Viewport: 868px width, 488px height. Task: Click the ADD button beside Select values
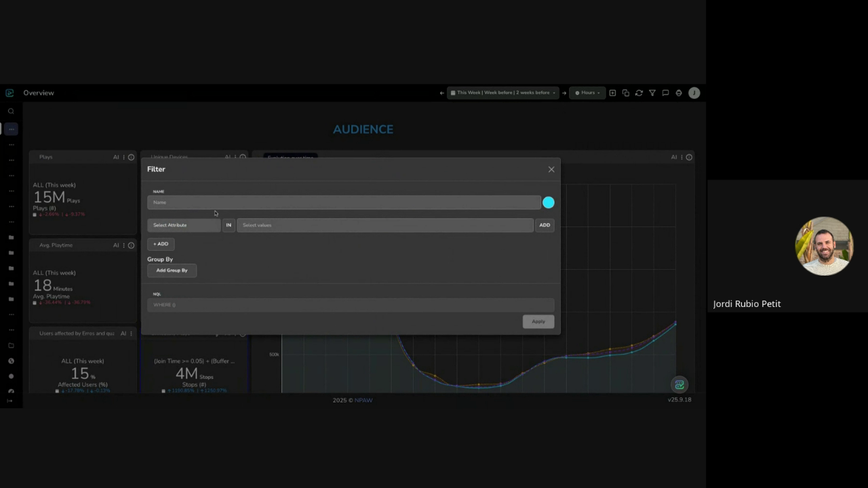[x=545, y=225]
